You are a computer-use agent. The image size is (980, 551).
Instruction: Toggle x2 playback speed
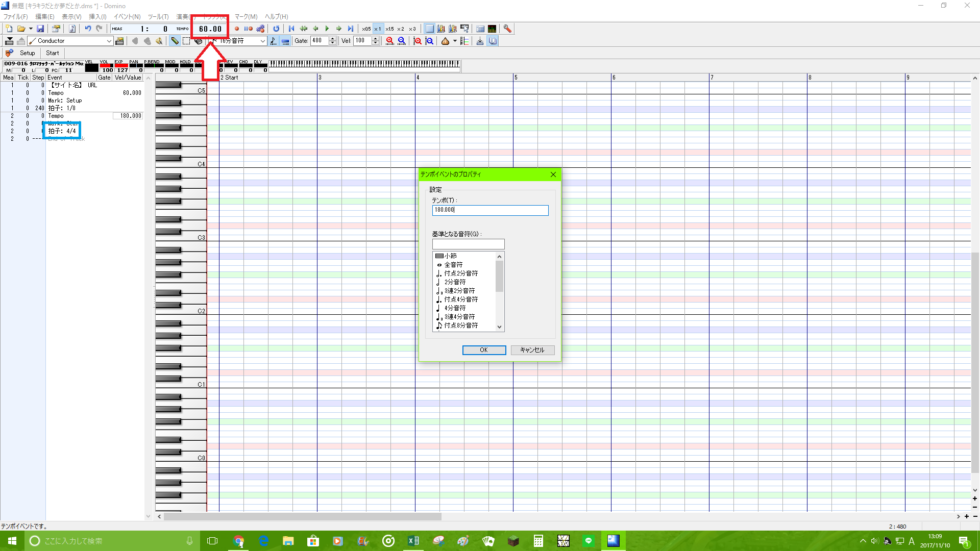pos(401,29)
